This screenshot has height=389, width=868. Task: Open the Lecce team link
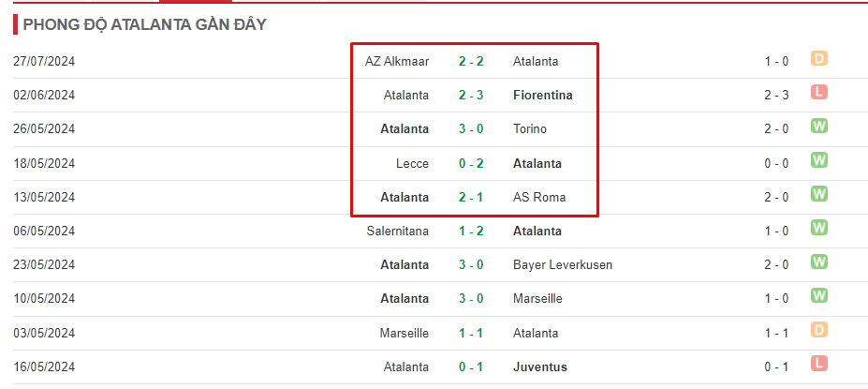click(412, 163)
